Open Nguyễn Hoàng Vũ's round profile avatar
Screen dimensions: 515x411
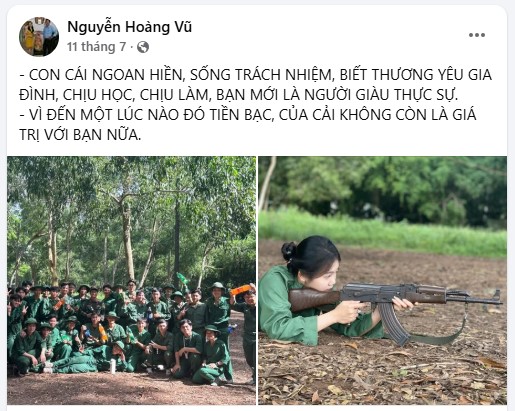pyautogui.click(x=39, y=37)
